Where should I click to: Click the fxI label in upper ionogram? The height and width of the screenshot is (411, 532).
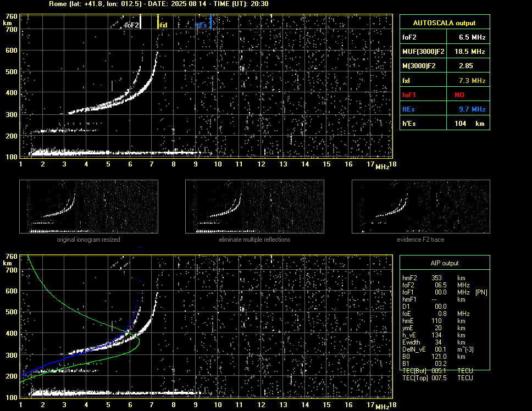(164, 25)
